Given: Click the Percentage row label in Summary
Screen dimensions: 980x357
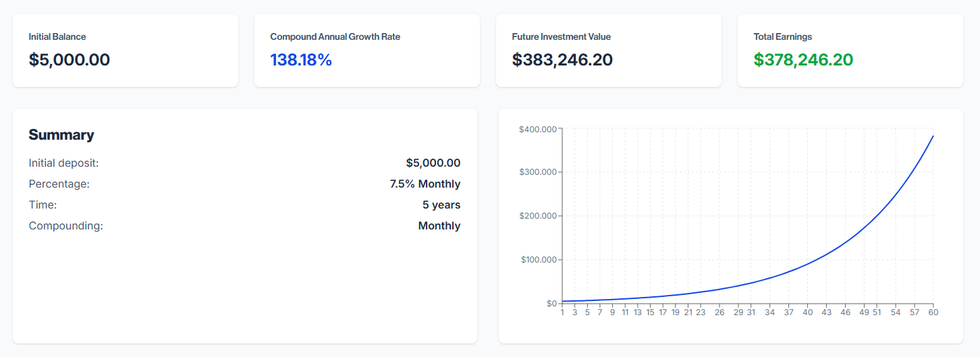Looking at the screenshot, I should pos(59,184).
